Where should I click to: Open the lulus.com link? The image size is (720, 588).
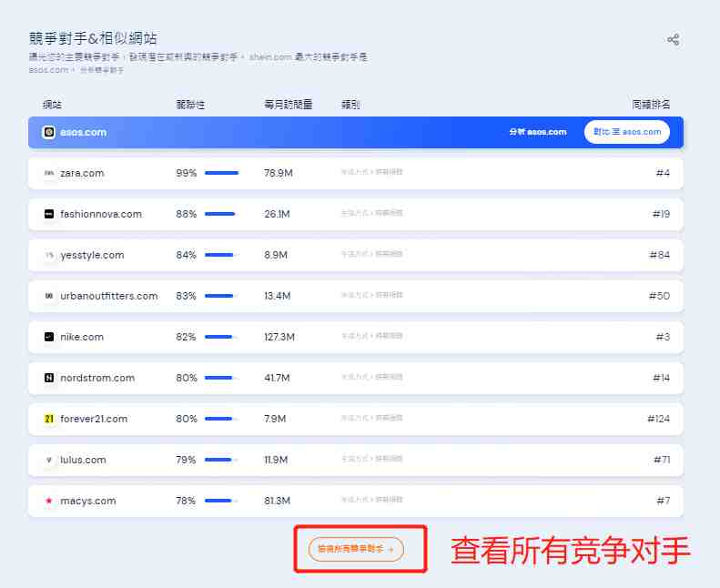tap(83, 460)
